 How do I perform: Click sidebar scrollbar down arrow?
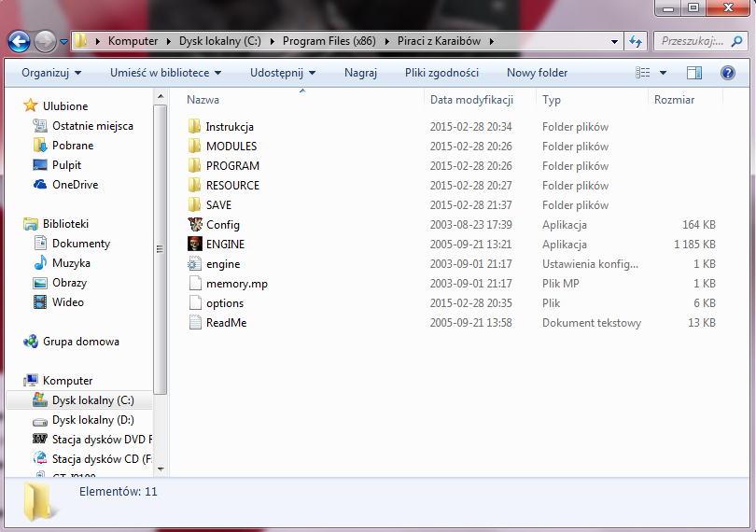(161, 469)
